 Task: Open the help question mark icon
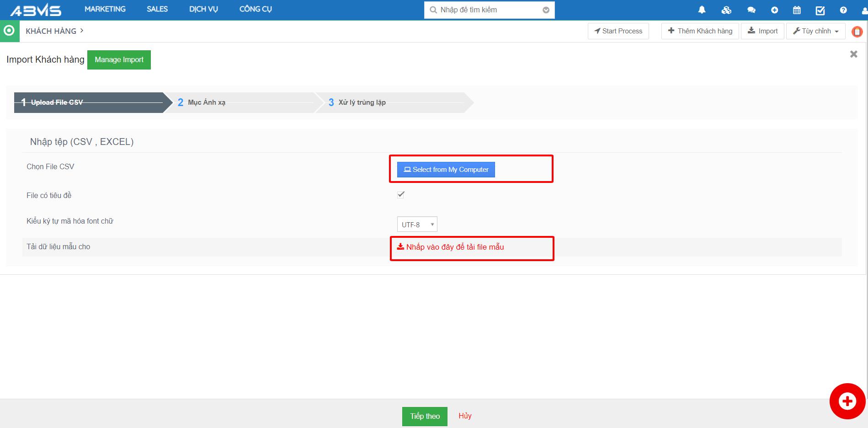tap(843, 10)
